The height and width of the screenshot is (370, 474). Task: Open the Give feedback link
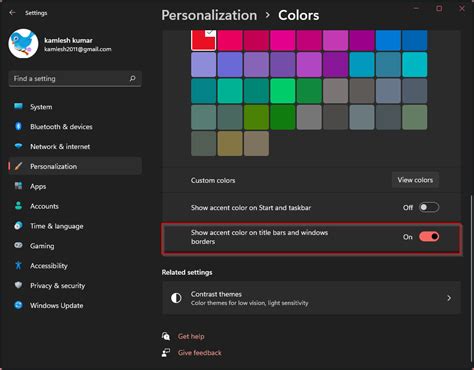click(199, 353)
